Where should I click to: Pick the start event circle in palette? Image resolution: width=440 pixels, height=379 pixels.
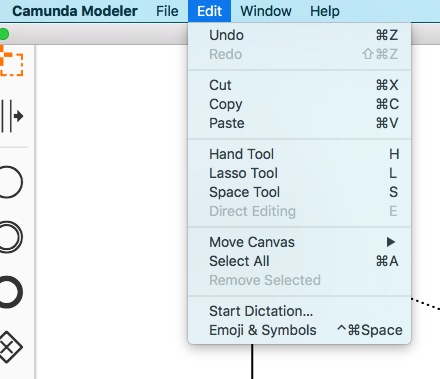10,182
